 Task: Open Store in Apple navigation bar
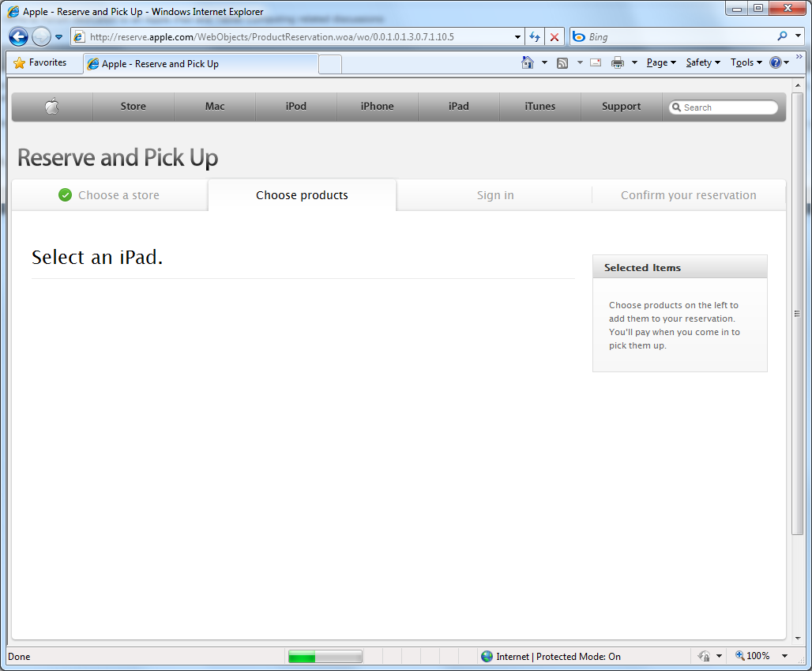(133, 107)
